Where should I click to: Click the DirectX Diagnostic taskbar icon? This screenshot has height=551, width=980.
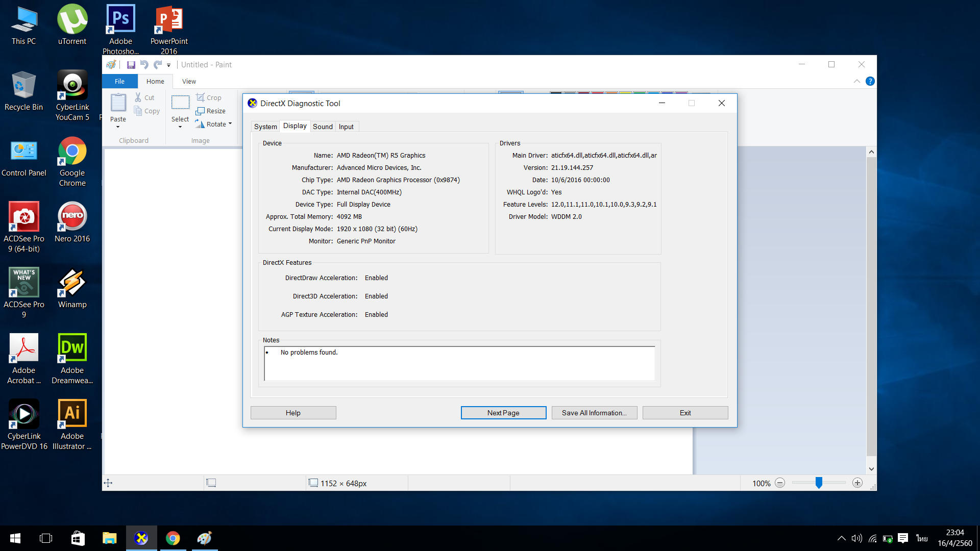coord(141,538)
